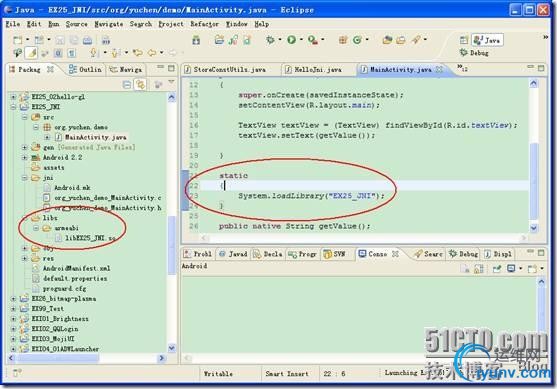Open the Source menu
Viewport: 557px width, 389px height.
[x=76, y=24]
